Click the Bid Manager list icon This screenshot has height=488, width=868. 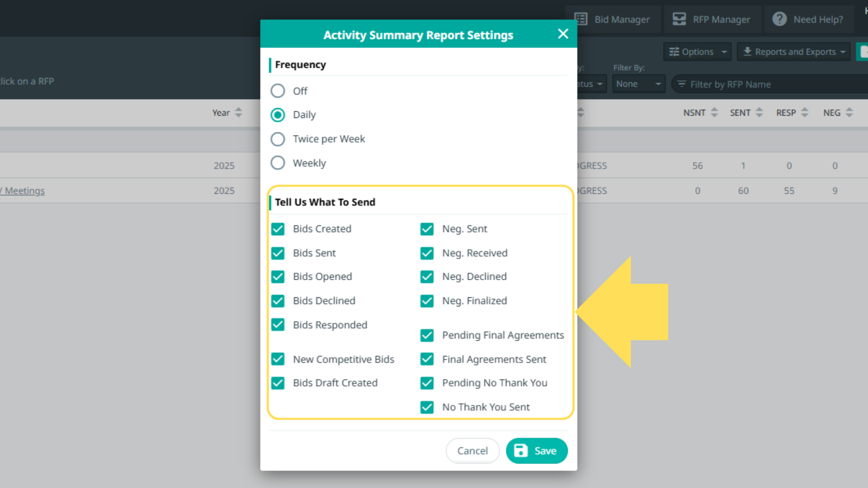click(581, 19)
